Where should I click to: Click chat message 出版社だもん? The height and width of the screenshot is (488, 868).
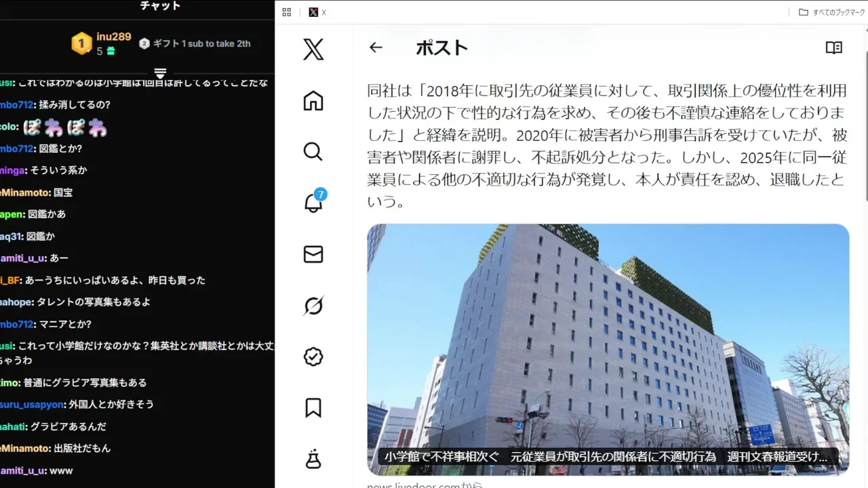82,448
